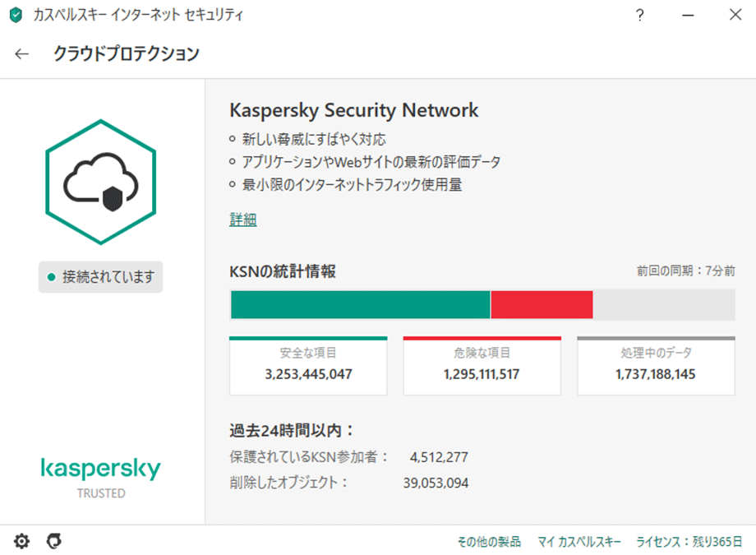Close the Kaspersky window

point(735,15)
